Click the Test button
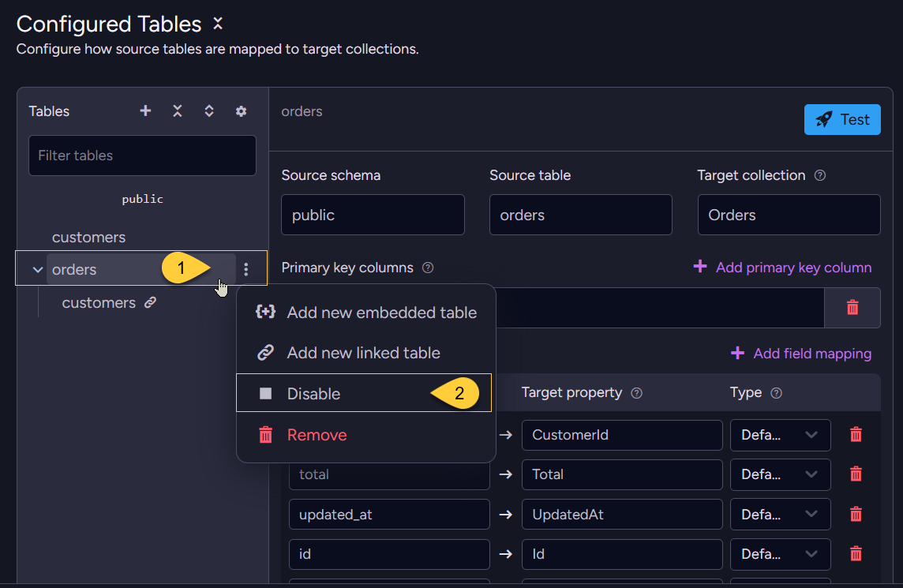This screenshot has height=588, width=903. click(x=842, y=119)
